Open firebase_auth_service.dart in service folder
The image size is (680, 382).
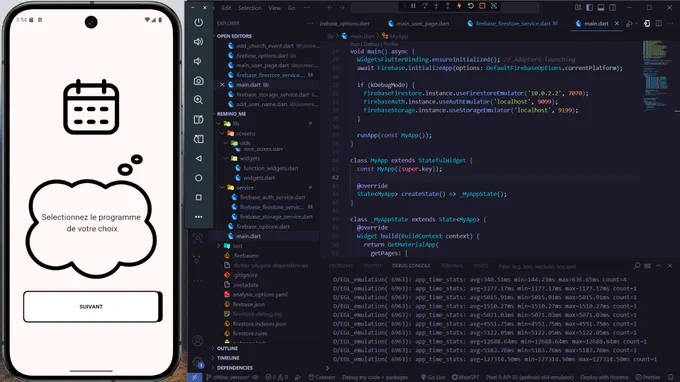point(272,197)
